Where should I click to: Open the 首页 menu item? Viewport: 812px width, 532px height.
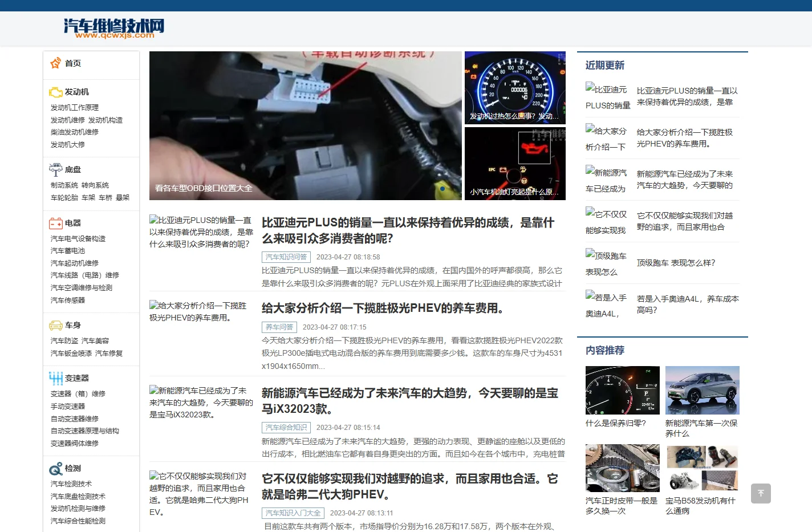point(73,63)
